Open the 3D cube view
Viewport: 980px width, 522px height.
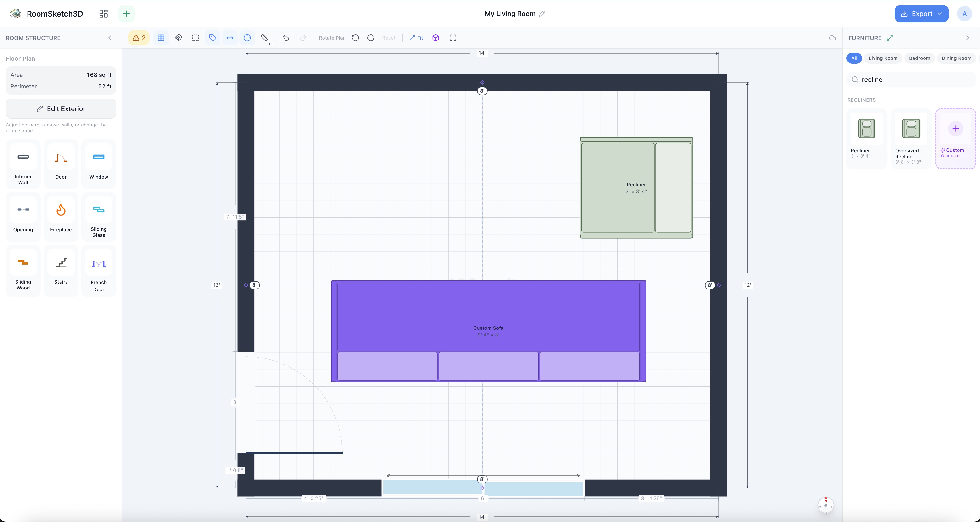[436, 38]
